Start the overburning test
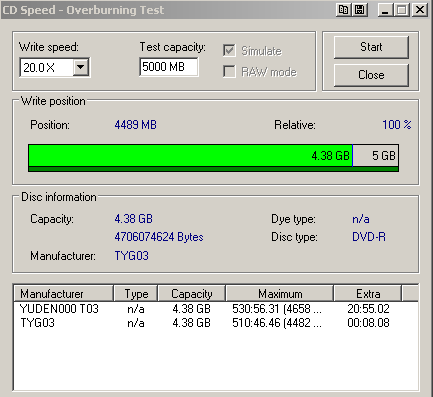 pos(371,47)
